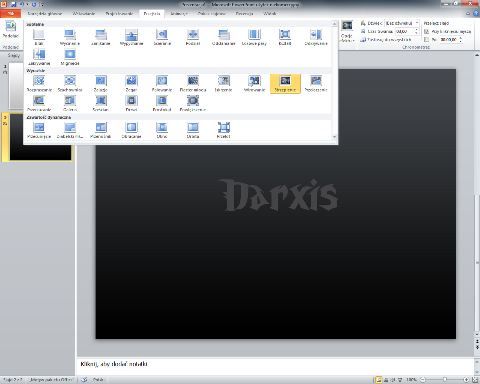480x384 pixels.
Task: Apply the Żaluzje blinds transition
Action: click(101, 83)
